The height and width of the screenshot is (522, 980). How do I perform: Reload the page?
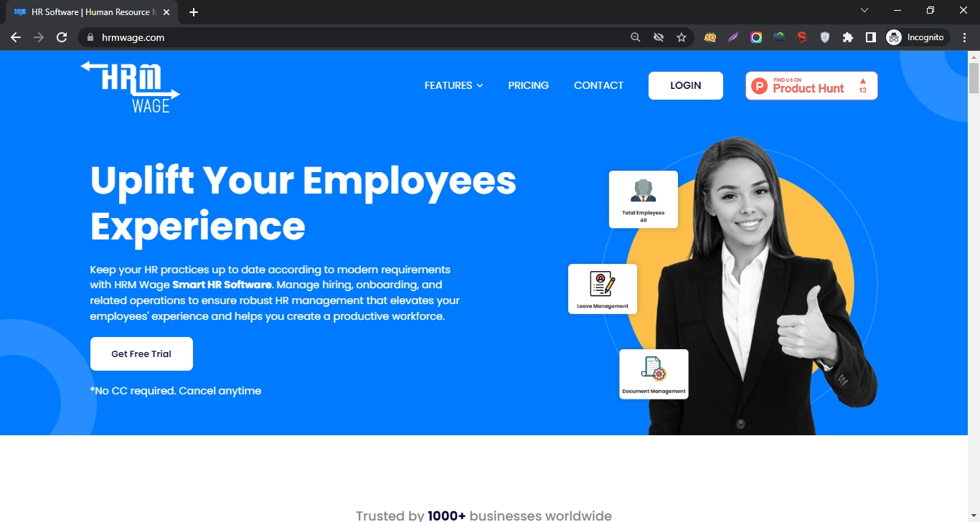pos(62,37)
